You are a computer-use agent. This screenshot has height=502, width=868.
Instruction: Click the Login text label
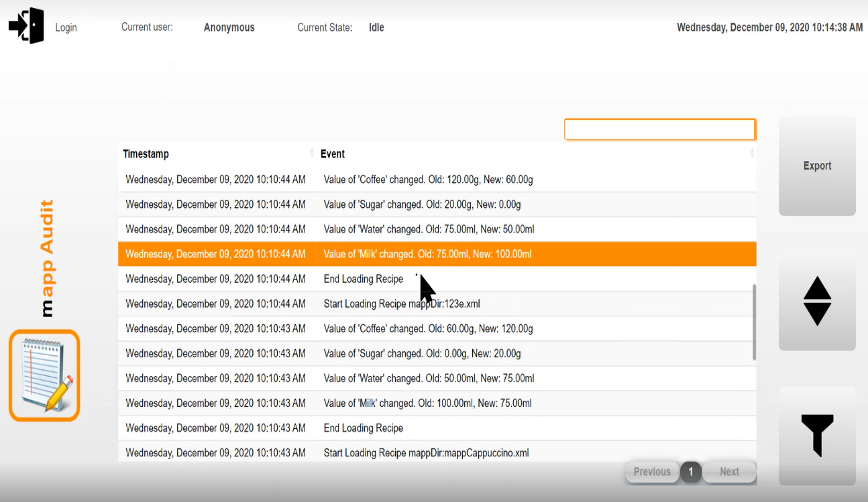[x=66, y=27]
